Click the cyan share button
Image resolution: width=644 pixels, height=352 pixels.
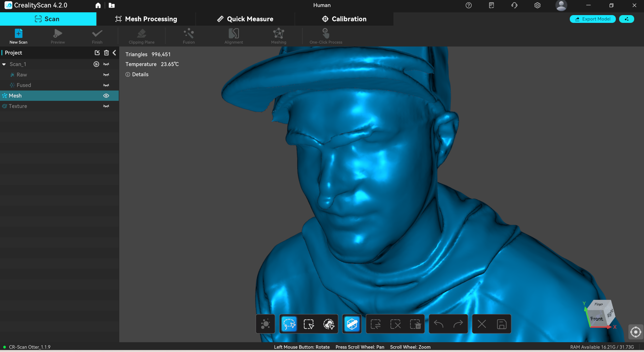click(x=626, y=19)
